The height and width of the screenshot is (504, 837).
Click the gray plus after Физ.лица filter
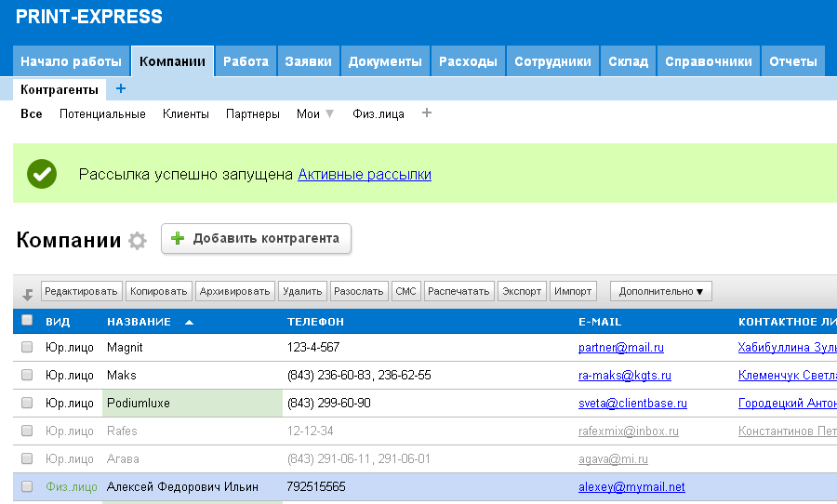(x=427, y=113)
